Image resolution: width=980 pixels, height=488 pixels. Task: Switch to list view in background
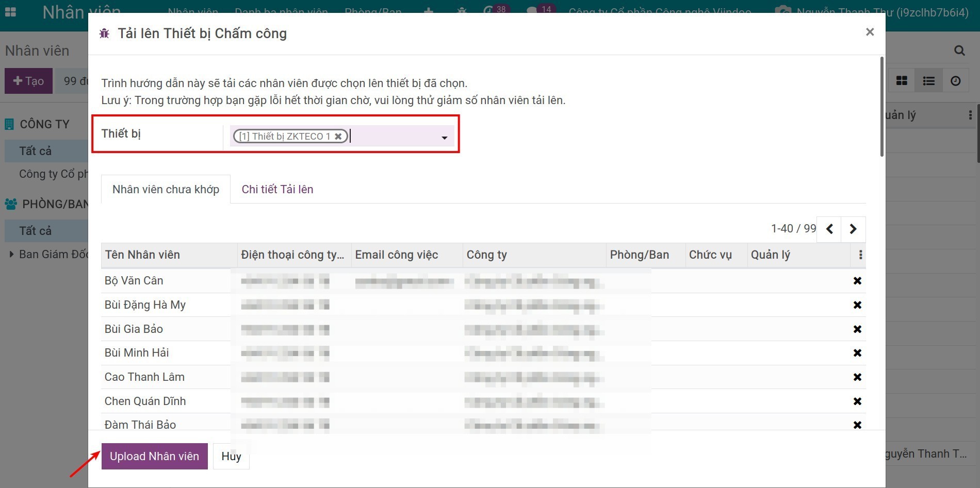(928, 81)
